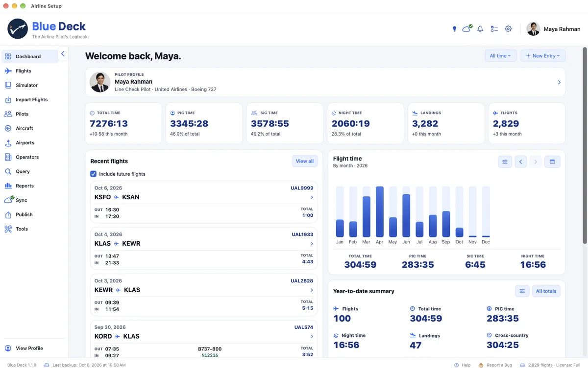Screen dimensions: 588x372
Task: Click Last backup status in footer
Action: tap(85, 365)
